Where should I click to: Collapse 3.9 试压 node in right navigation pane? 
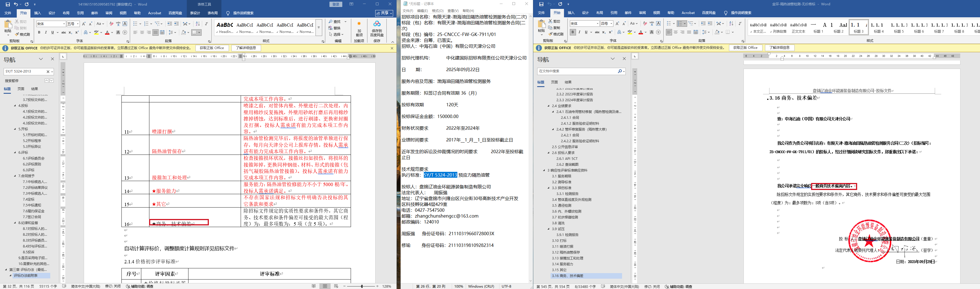[x=549, y=229]
